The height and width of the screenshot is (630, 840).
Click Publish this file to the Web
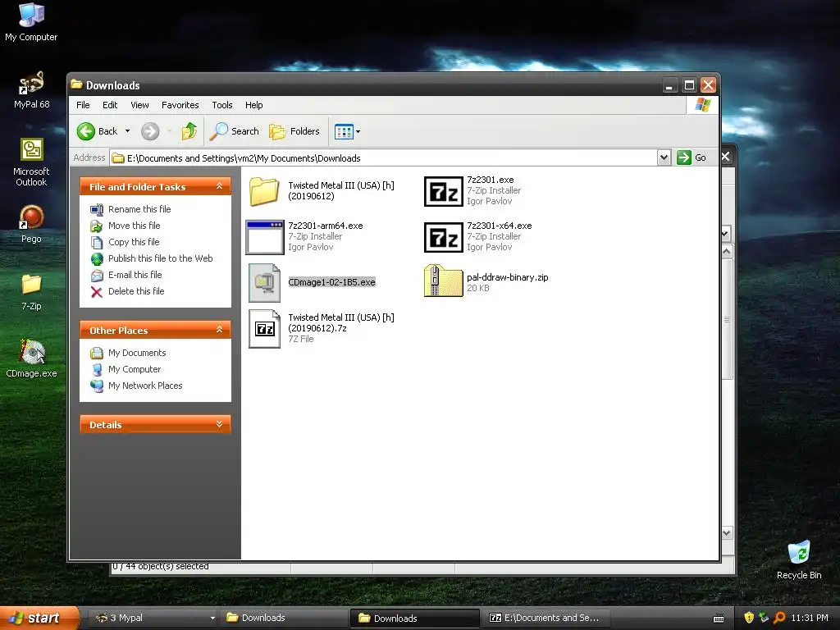pyautogui.click(x=160, y=258)
